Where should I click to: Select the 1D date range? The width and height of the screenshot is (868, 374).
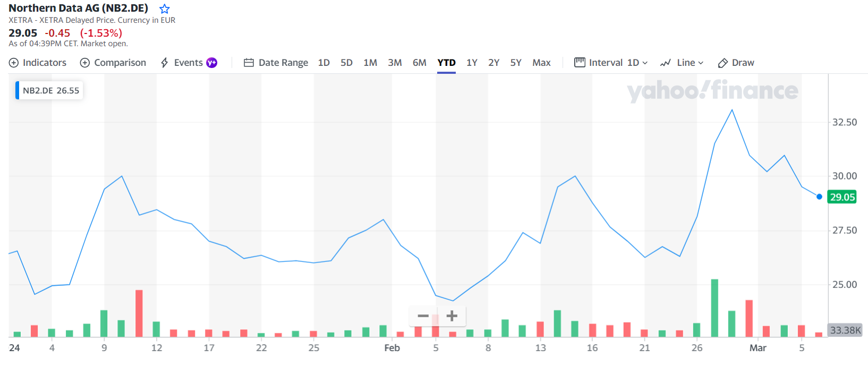click(x=324, y=63)
